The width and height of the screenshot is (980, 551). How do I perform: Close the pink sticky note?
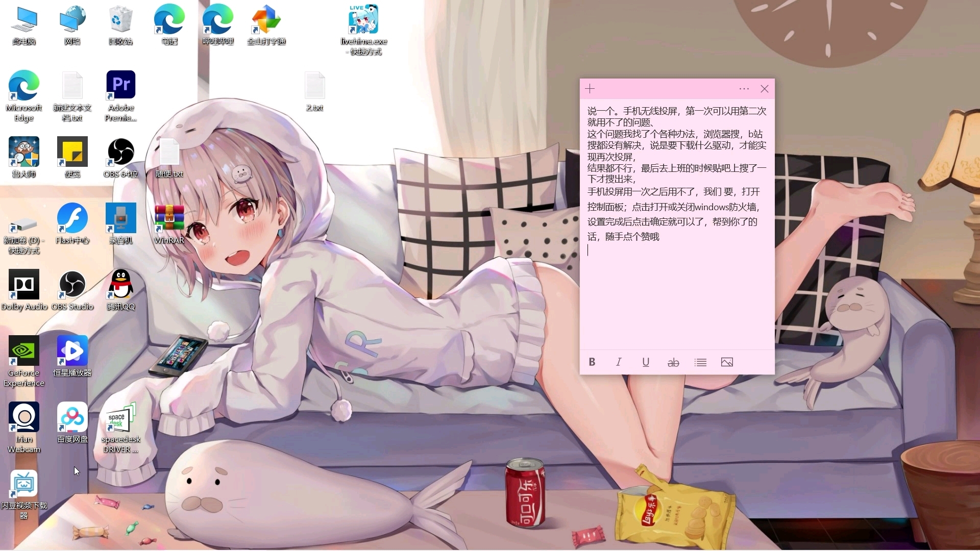[765, 89]
